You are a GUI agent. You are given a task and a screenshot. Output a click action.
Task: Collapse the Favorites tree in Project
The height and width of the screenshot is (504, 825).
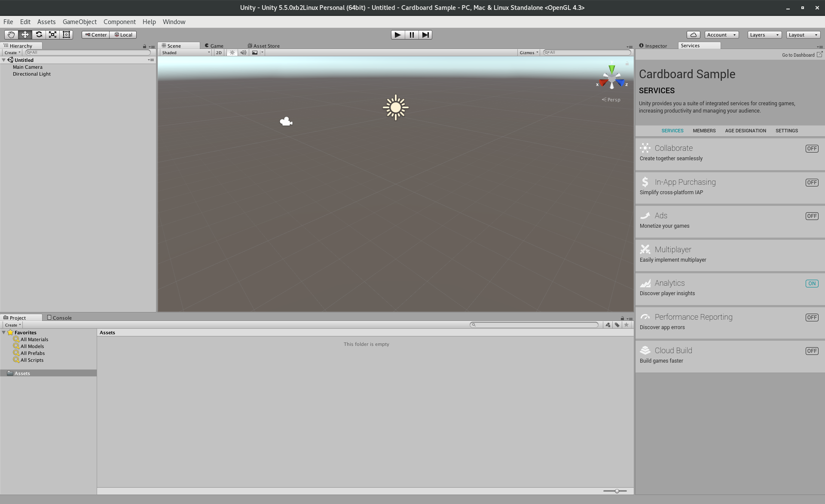(x=4, y=333)
